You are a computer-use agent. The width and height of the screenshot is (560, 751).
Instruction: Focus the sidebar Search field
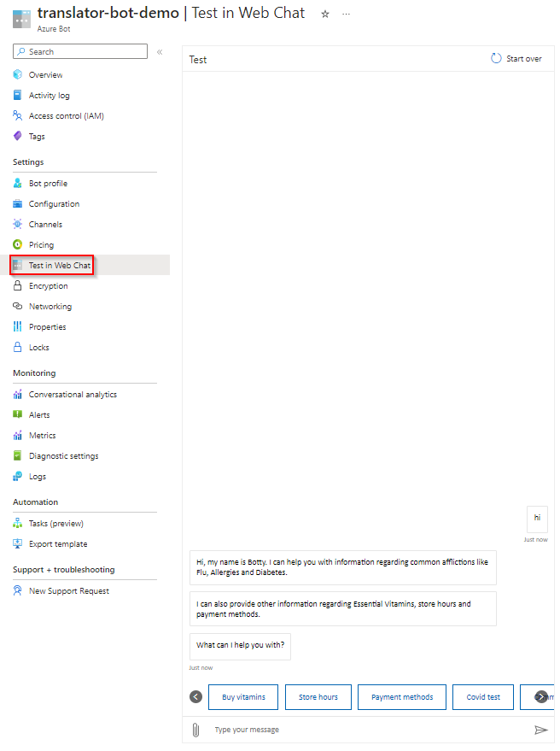(x=80, y=51)
